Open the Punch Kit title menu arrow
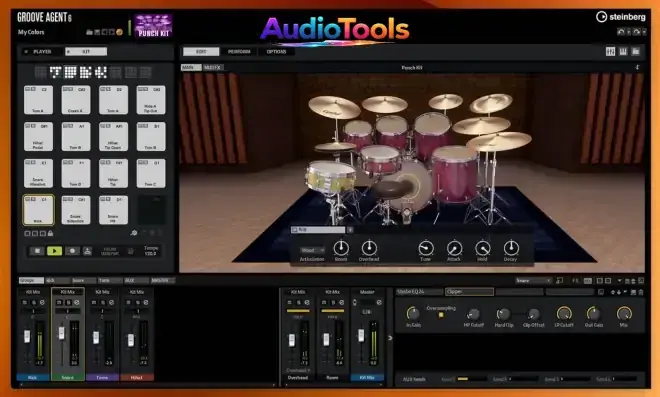660x397 pixels. [x=637, y=67]
